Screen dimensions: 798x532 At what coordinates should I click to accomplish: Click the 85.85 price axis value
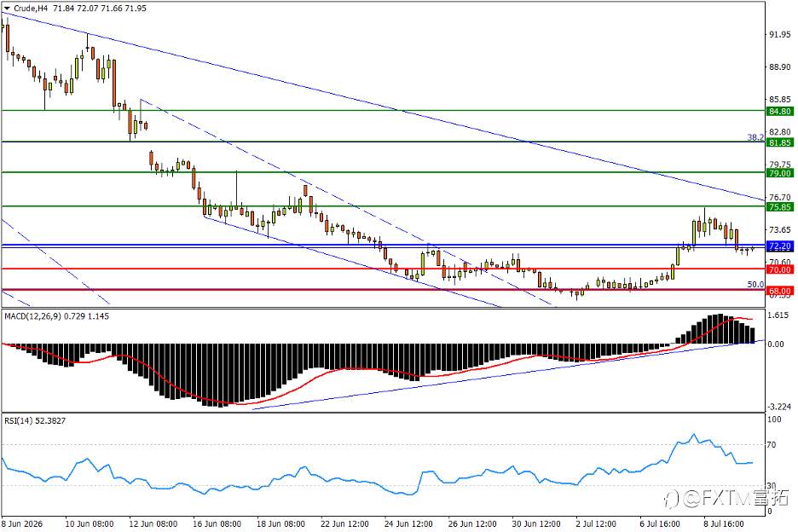(780, 99)
